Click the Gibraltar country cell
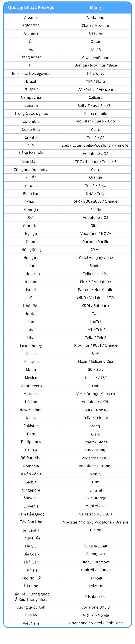The height and width of the screenshot is (644, 135). [x=31, y=226]
